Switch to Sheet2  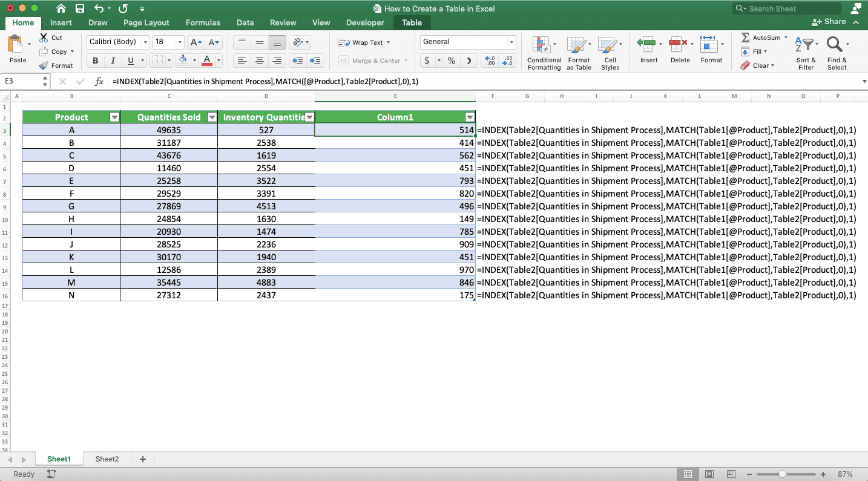click(107, 459)
